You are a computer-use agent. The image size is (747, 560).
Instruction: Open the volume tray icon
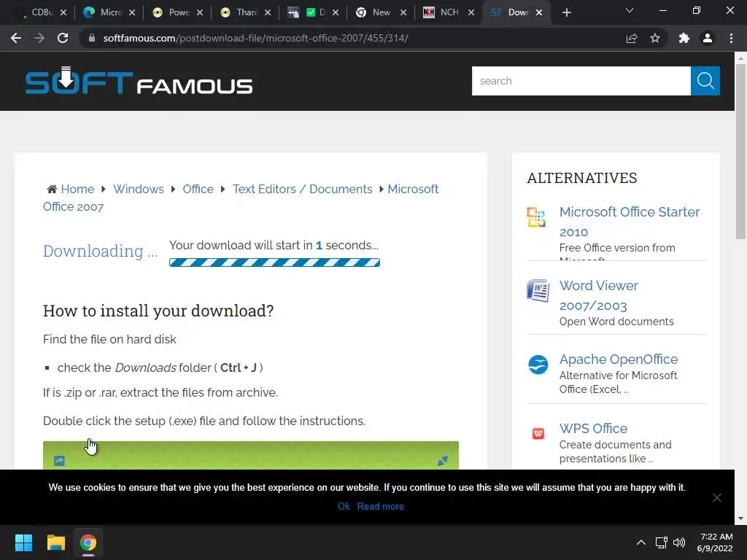click(679, 542)
